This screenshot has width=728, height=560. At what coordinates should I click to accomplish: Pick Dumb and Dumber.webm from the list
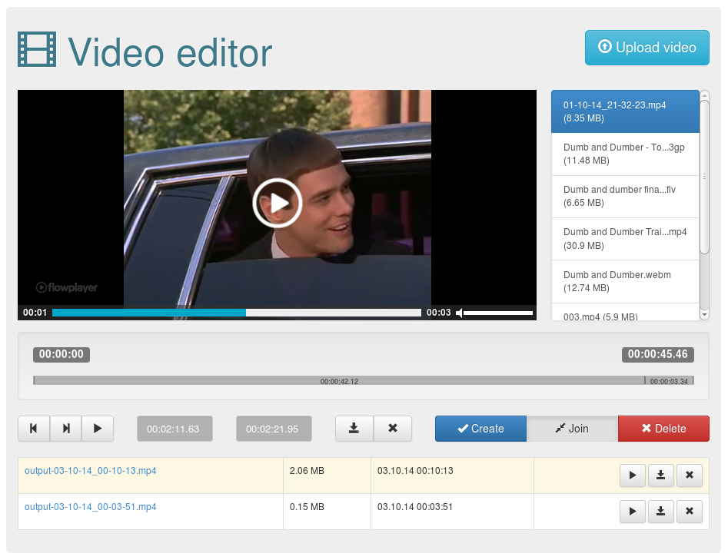click(x=625, y=282)
